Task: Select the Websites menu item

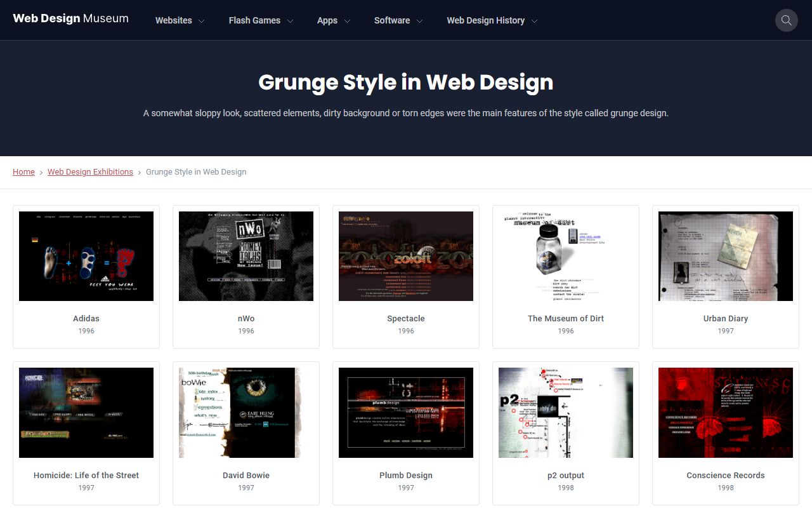Action: click(x=173, y=20)
